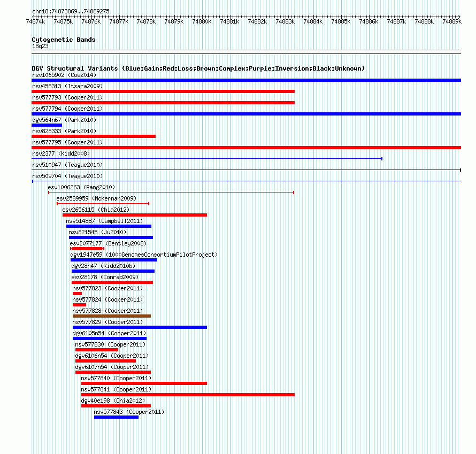476x454 pixels.
Task: Select the small red bar under nsv577824
Action: tap(80, 305)
